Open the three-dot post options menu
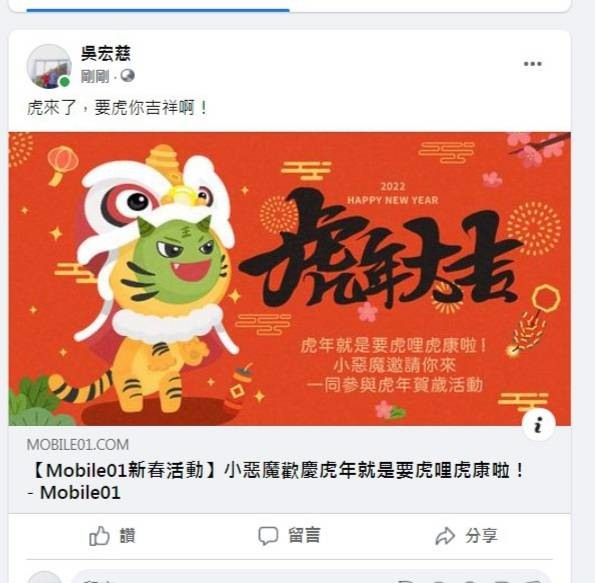Viewport: 595px width, 583px height. coord(532,64)
